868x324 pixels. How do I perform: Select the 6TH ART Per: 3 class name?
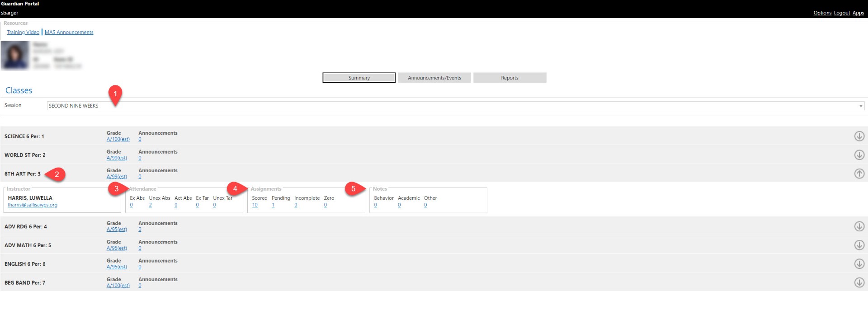click(x=23, y=174)
